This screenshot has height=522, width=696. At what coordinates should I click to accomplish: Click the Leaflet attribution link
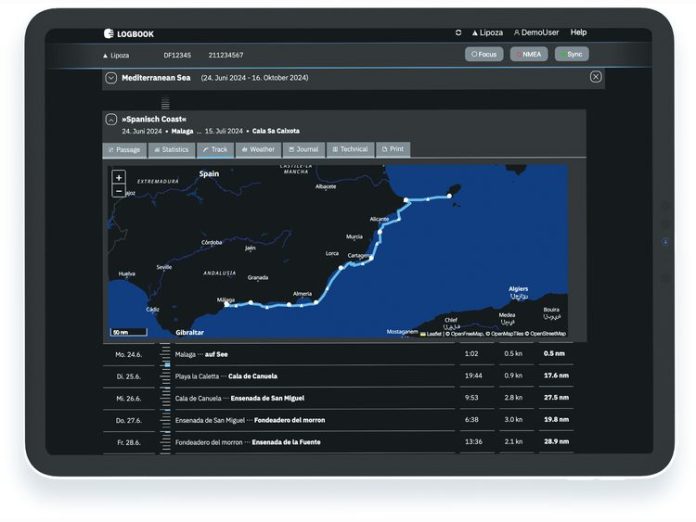(431, 334)
